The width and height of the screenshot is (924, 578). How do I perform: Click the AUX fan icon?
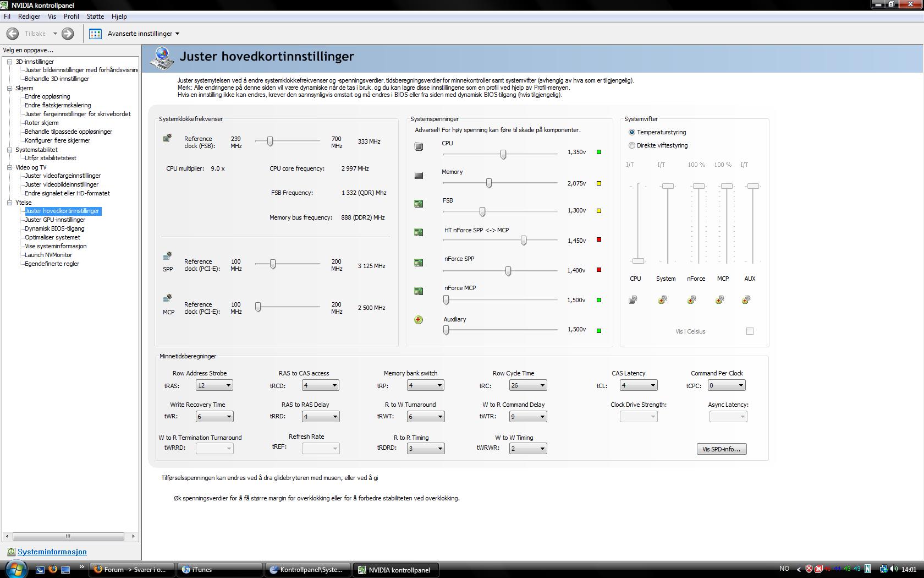click(x=746, y=299)
